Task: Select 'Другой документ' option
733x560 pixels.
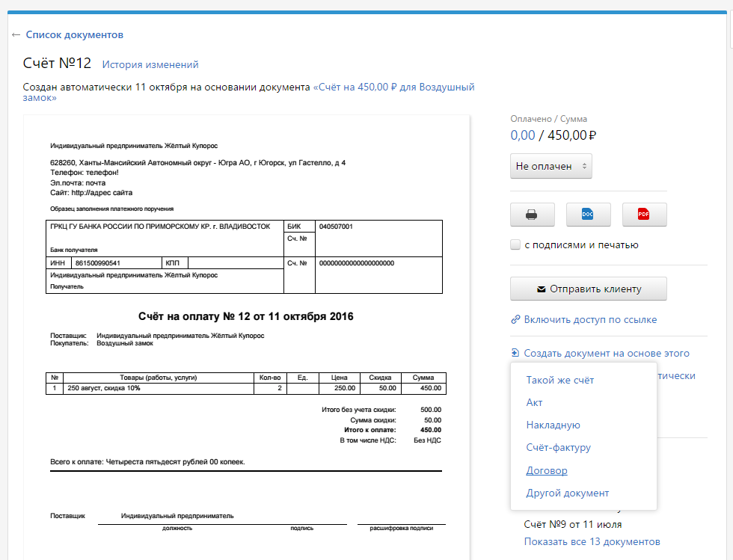Action: (568, 493)
